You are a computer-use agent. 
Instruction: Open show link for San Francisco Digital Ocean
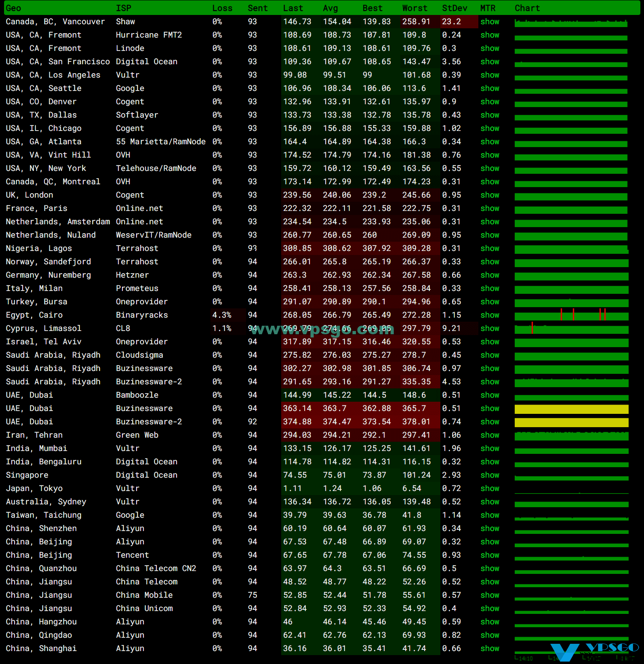490,62
